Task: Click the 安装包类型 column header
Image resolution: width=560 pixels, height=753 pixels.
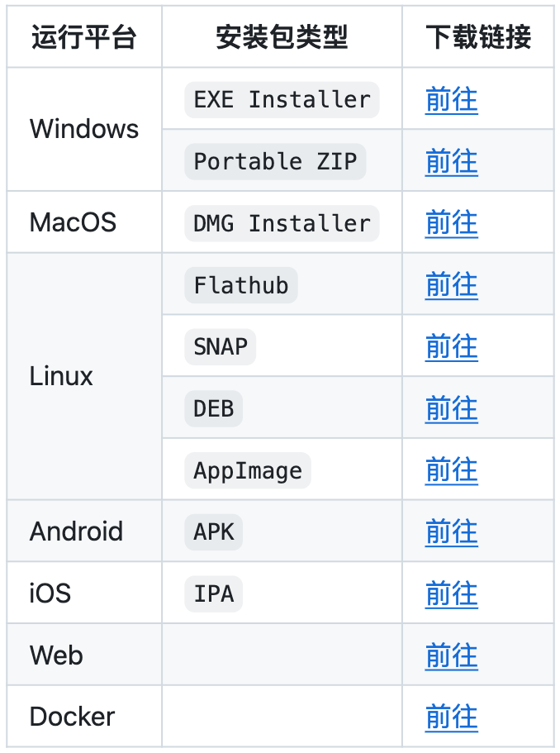Action: pyautogui.click(x=282, y=37)
